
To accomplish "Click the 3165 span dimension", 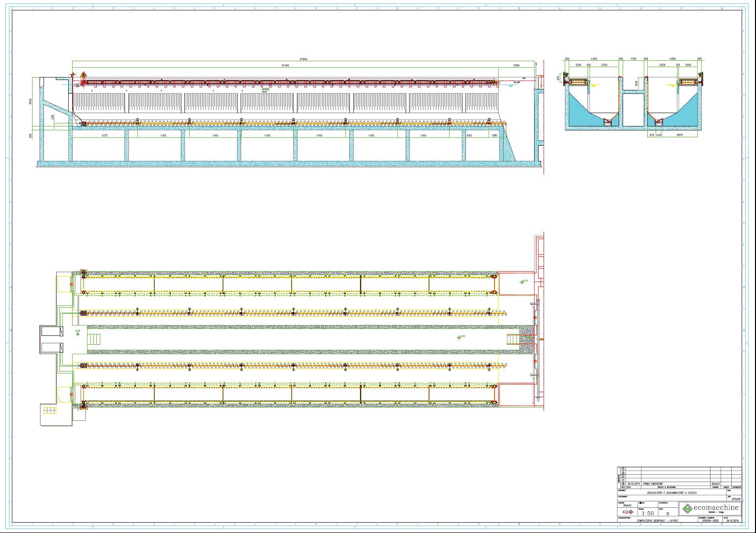I will coord(469,135).
